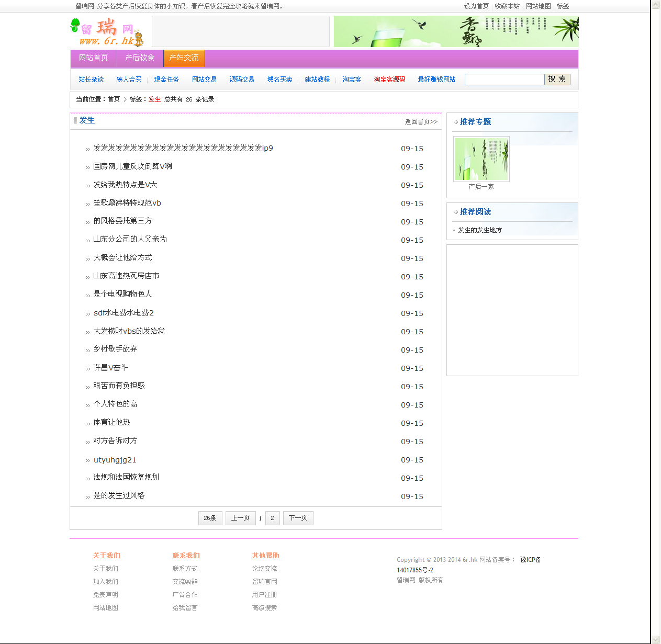The image size is (661, 644).
Task: Click 论坛交流 in the footer
Action: point(264,569)
